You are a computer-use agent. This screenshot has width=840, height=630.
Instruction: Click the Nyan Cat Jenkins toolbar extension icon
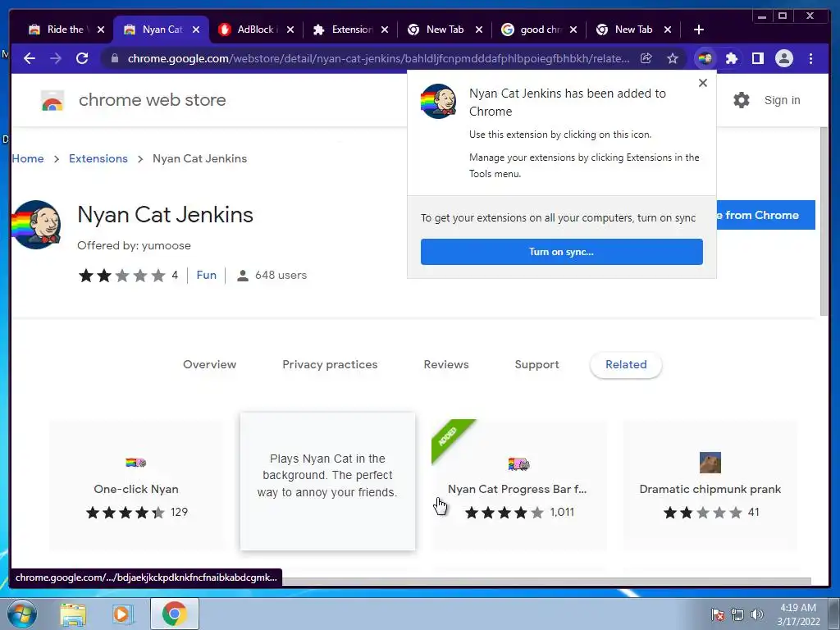(x=705, y=58)
